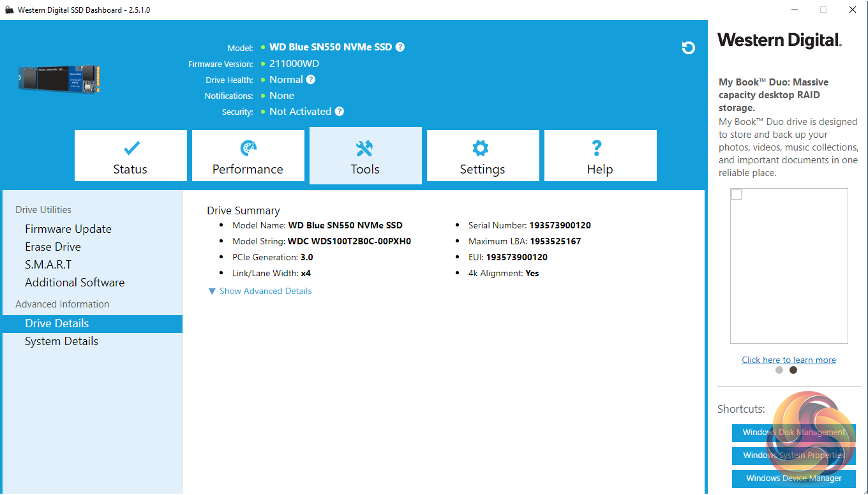This screenshot has width=868, height=495.
Task: Click the 'Drive Summary' heading
Action: pyautogui.click(x=243, y=211)
